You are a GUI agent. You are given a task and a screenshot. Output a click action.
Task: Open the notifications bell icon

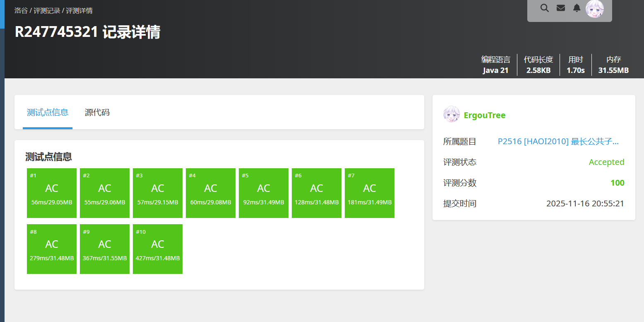(x=577, y=8)
